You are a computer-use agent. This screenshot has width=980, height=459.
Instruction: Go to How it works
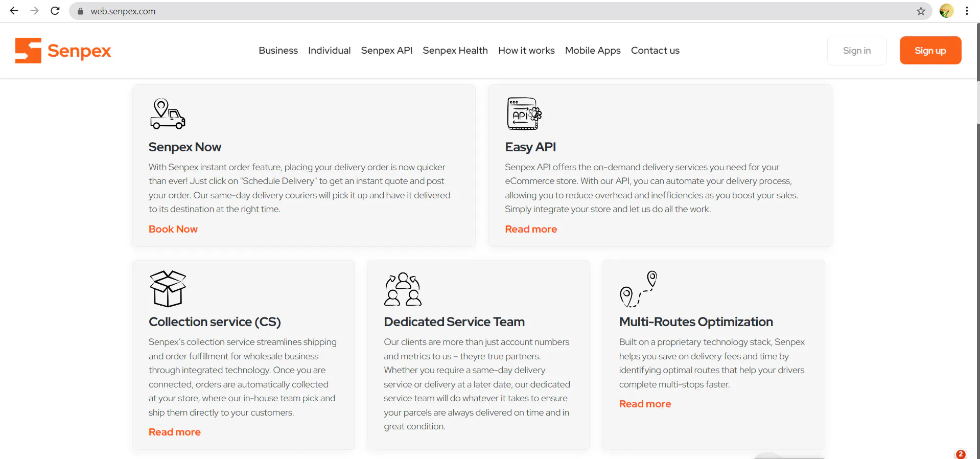point(526,51)
